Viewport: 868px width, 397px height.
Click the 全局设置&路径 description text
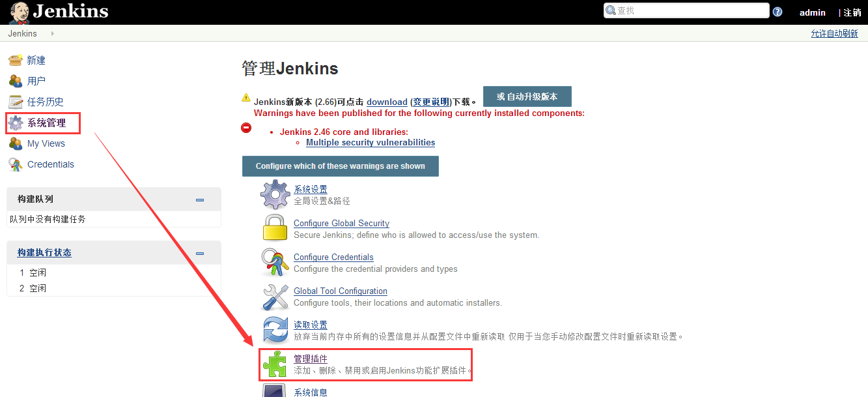pyautogui.click(x=322, y=201)
